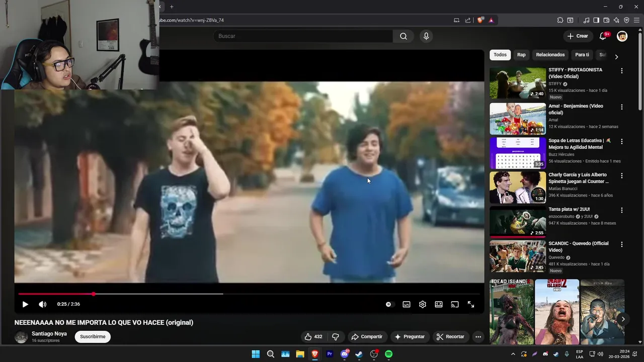Open the Compartir share dialog
The image size is (644, 362).
pyautogui.click(x=367, y=337)
